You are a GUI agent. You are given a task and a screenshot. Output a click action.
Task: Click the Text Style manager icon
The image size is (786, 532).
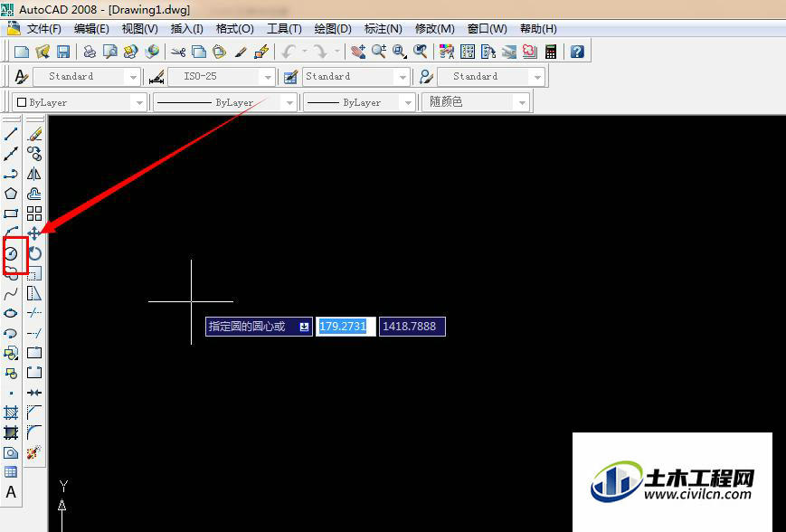pyautogui.click(x=21, y=77)
